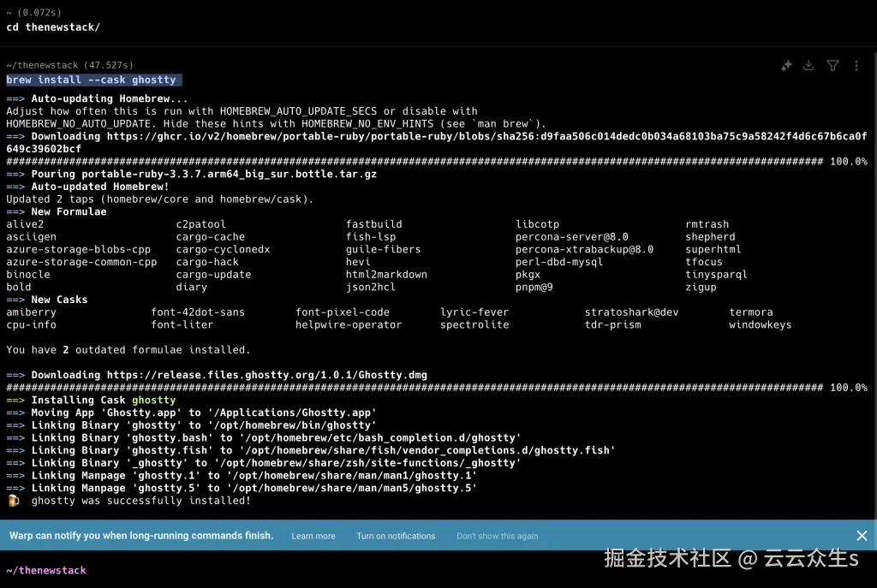
Task: Click the Moving App 'Ghostty.app' line
Action: [191, 413]
